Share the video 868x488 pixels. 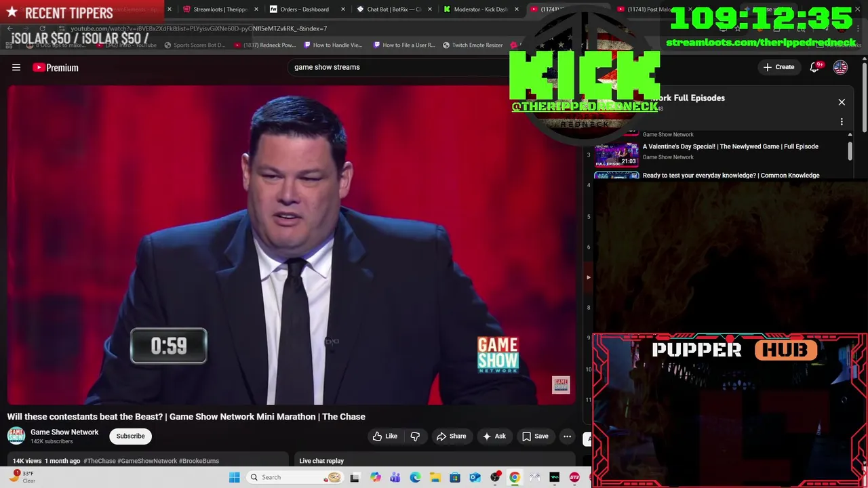(451, 436)
